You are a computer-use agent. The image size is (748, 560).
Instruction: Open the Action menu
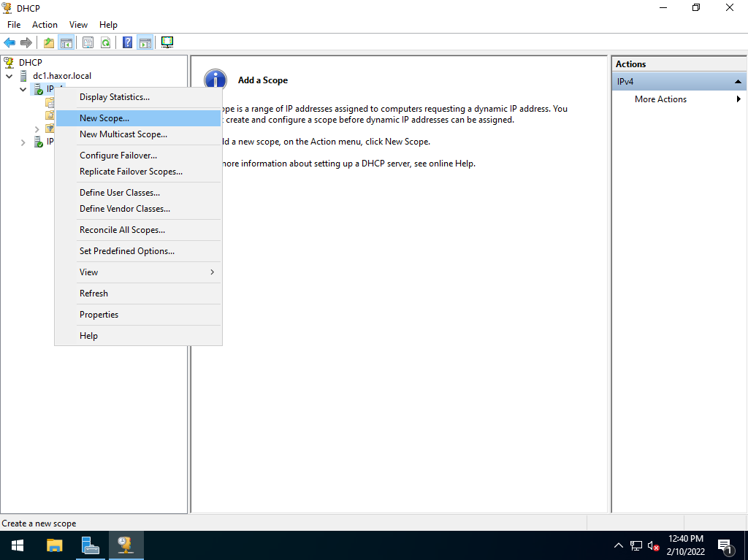[x=45, y=25]
